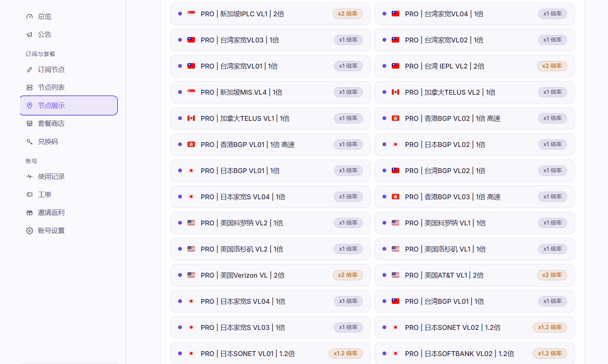Click the x1 倍率 badge on 香港BGP VL02
This screenshot has height=364, width=608.
click(553, 118)
